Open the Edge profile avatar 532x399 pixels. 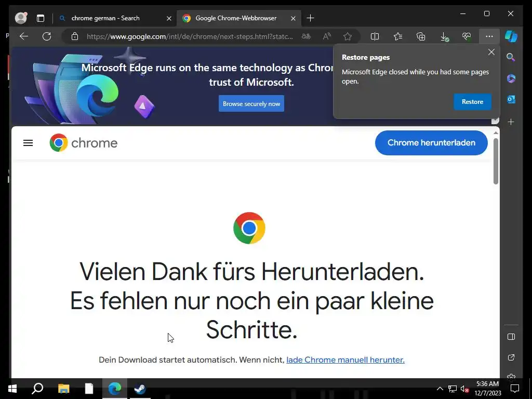point(21,18)
